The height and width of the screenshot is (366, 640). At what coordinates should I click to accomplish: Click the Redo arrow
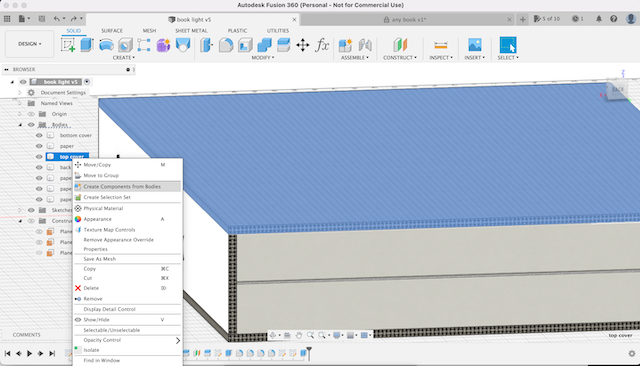point(73,19)
